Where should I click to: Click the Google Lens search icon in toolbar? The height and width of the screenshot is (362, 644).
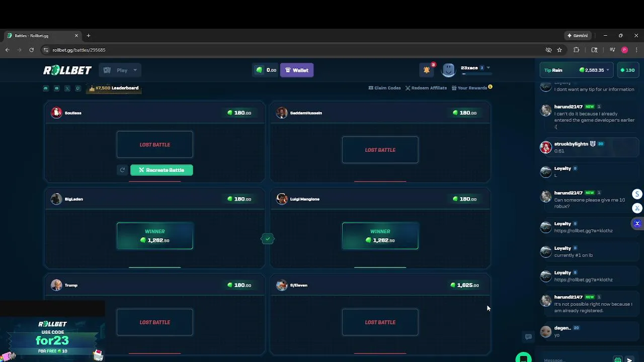594,50
